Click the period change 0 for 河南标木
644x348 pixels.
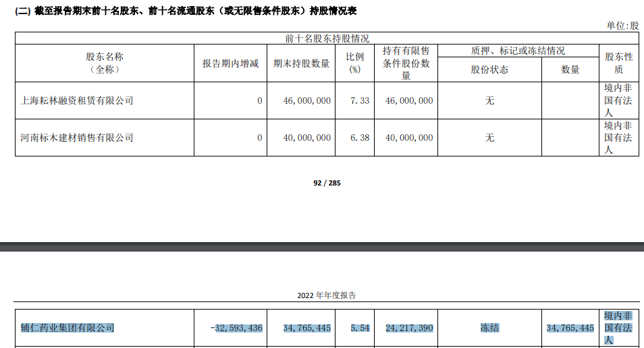pos(260,138)
